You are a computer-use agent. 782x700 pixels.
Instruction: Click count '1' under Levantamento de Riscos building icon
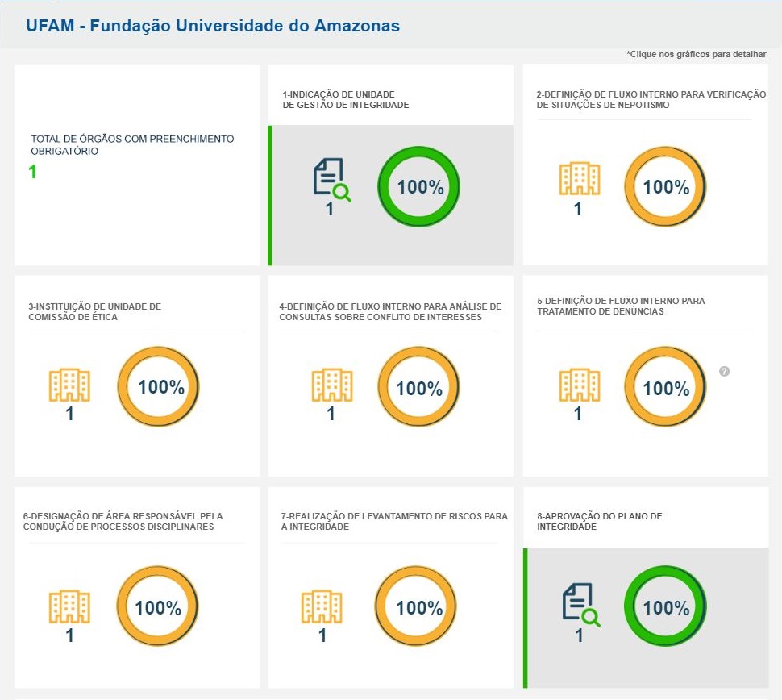point(322,635)
